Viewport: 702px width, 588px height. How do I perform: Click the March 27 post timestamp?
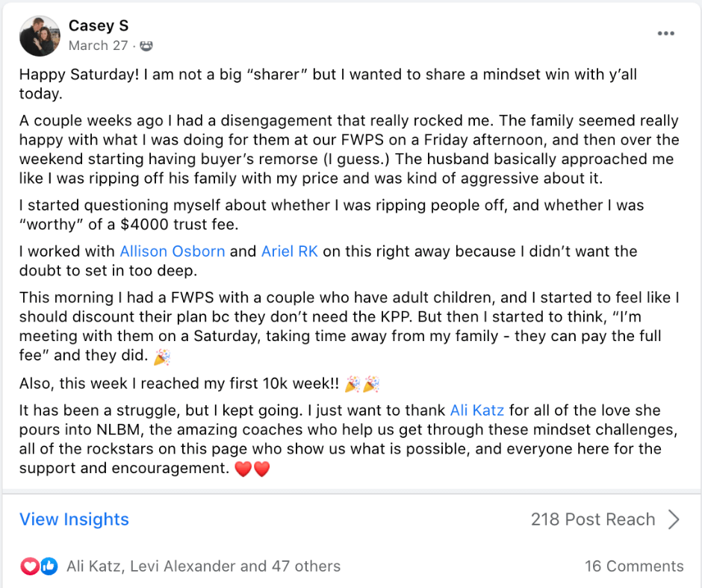98,46
